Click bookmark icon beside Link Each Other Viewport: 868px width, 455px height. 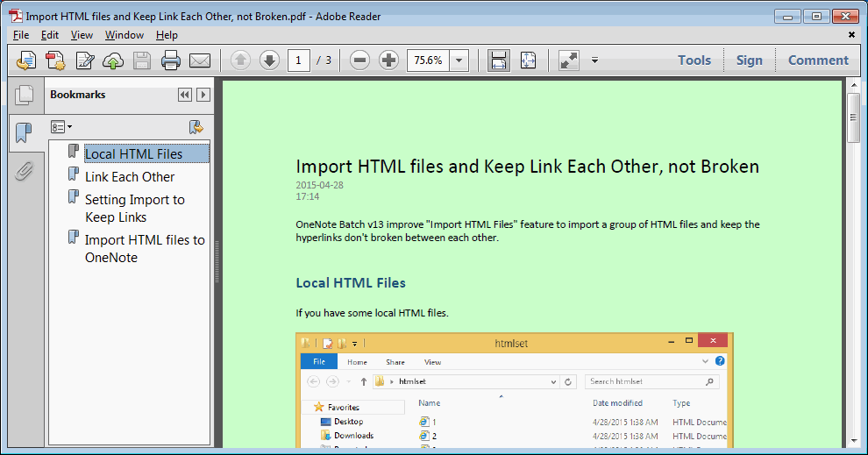point(73,174)
